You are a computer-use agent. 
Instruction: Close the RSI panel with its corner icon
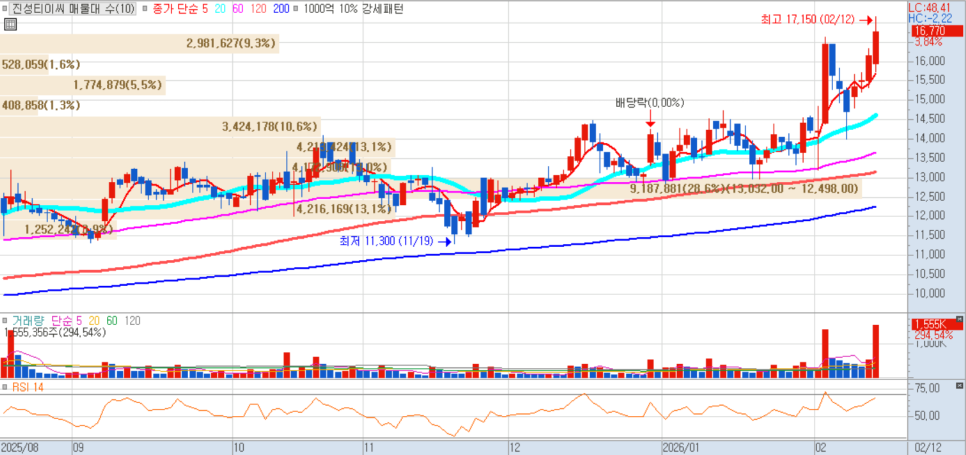tap(959, 386)
